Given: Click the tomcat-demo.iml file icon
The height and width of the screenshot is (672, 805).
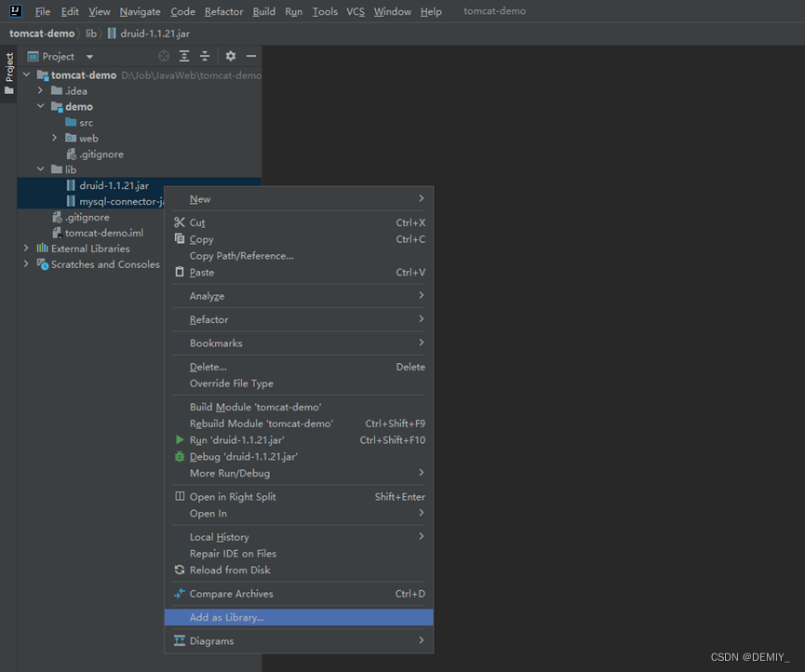Looking at the screenshot, I should 57,233.
